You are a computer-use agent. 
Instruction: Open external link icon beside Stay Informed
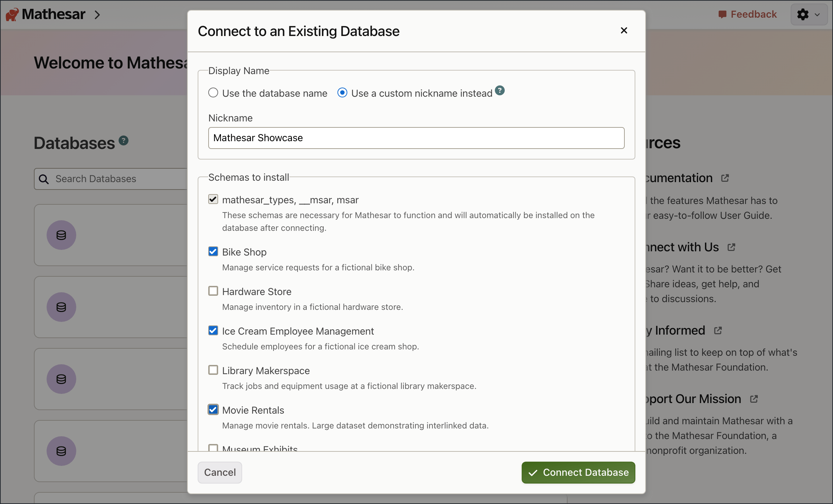pyautogui.click(x=718, y=331)
